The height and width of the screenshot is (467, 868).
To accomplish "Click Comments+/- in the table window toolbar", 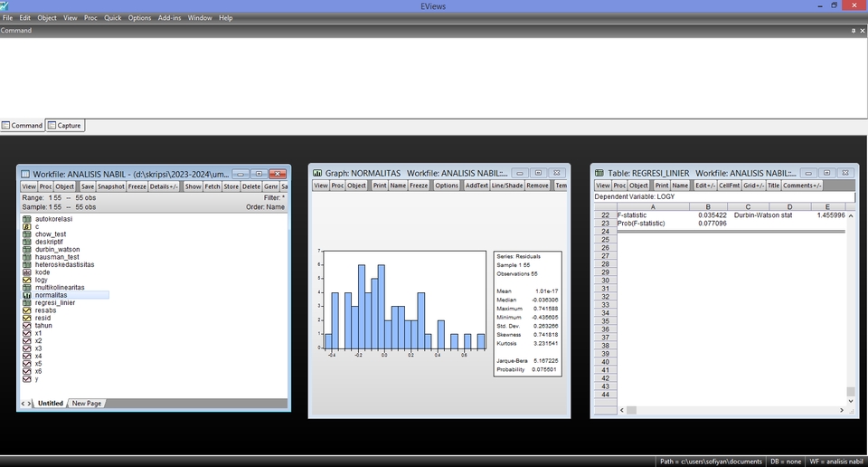I will pos(802,186).
